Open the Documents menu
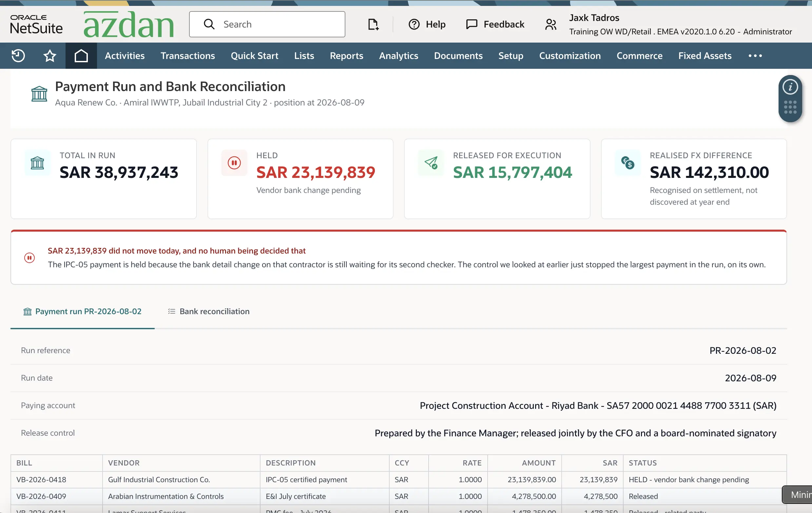 pos(458,56)
